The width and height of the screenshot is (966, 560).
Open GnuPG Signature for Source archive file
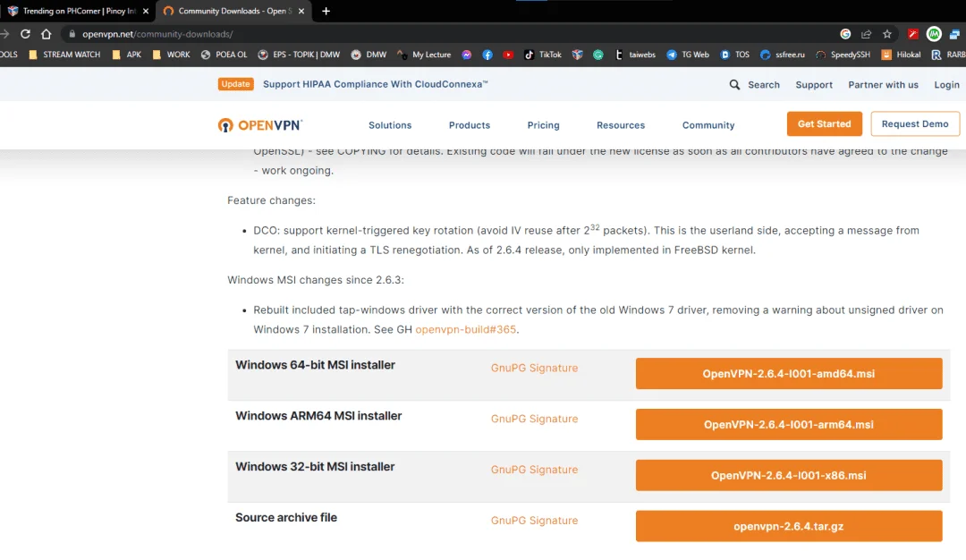click(x=534, y=521)
